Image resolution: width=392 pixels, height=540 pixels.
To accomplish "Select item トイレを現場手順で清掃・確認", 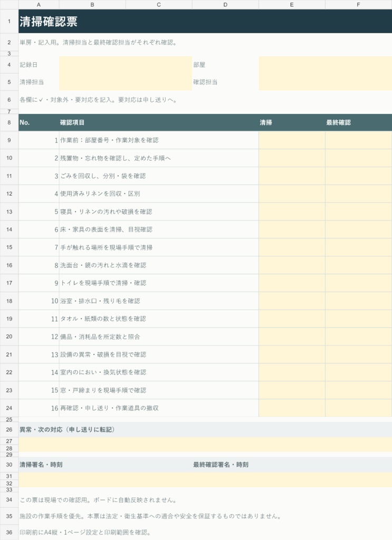I will click(159, 283).
